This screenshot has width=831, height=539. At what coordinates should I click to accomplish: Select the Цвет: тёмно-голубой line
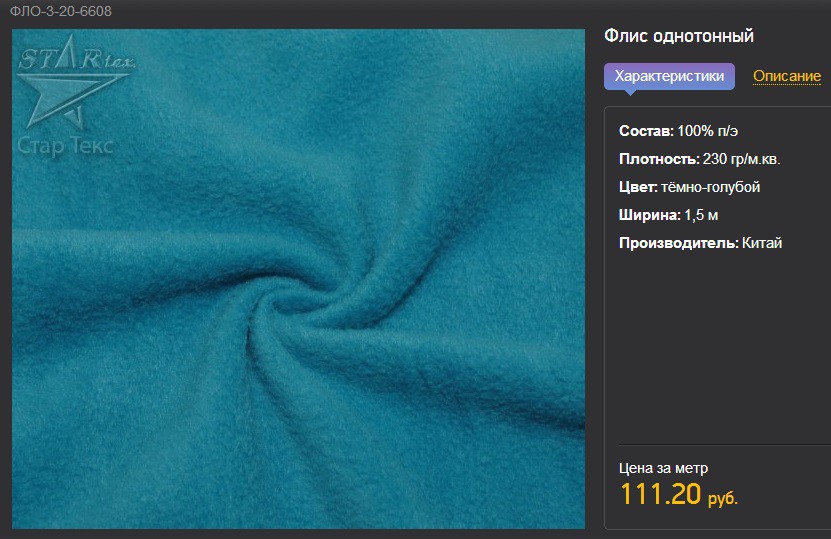pos(689,187)
